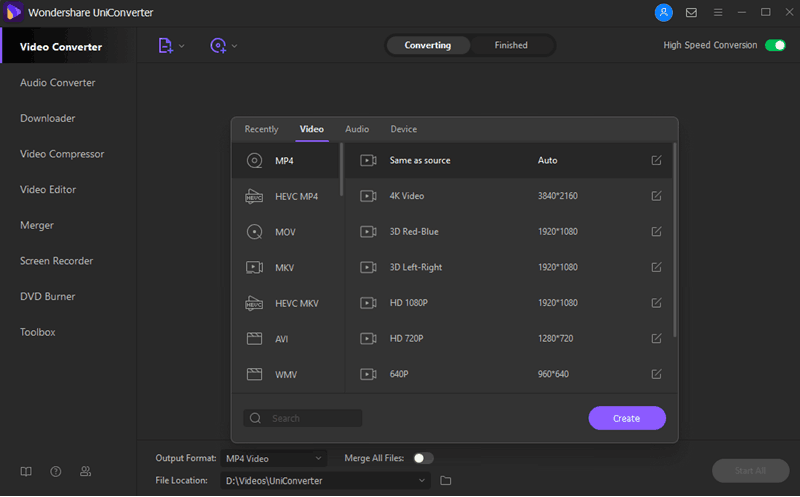
Task: Choose HEVC MKV format
Action: click(286, 303)
